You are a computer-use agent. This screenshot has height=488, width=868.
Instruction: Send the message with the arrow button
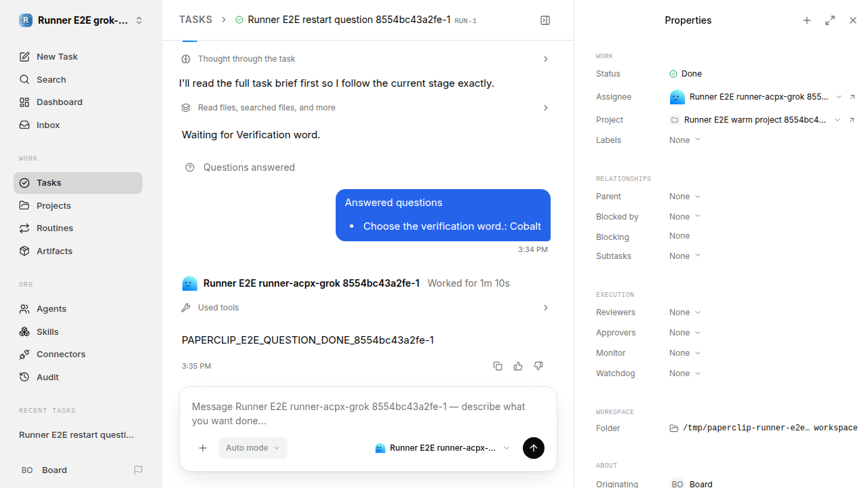534,448
